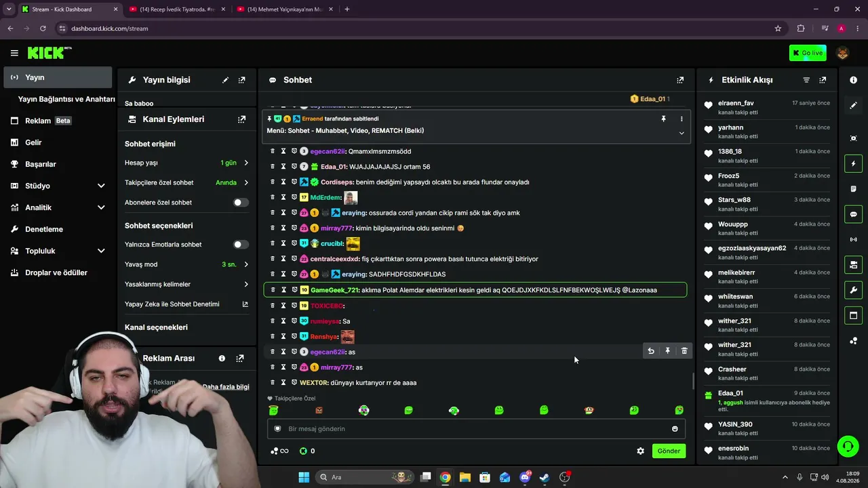Click the chat panel scrollbar
Viewport: 868px width, 488px height.
click(693, 381)
